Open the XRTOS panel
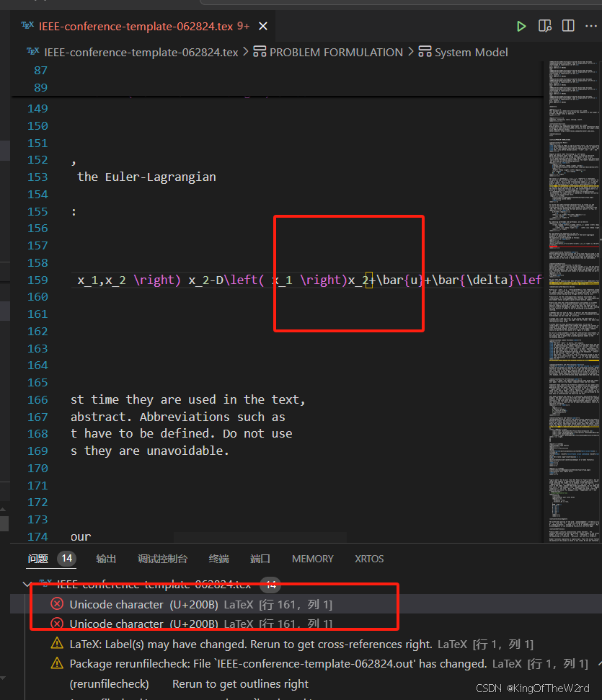This screenshot has height=700, width=602. 368,559
